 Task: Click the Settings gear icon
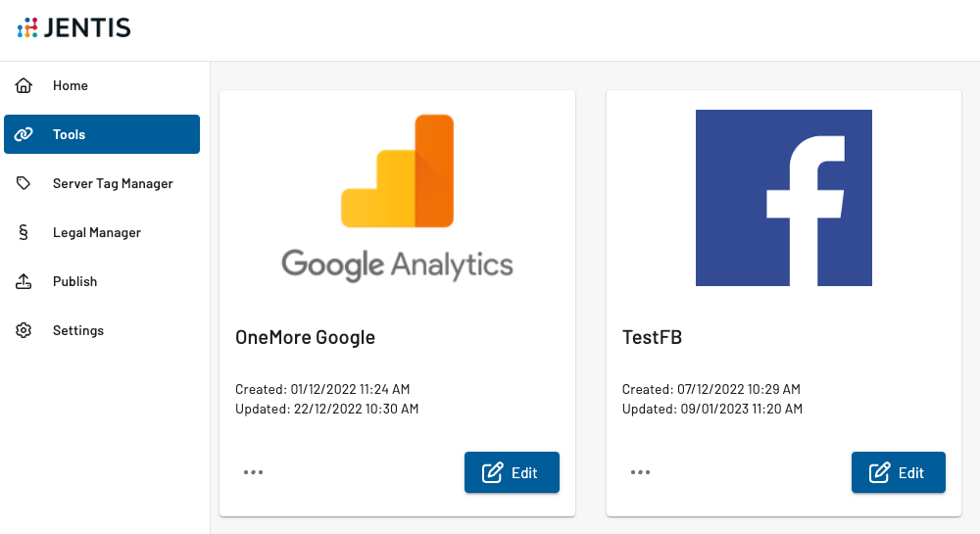pyautogui.click(x=24, y=330)
